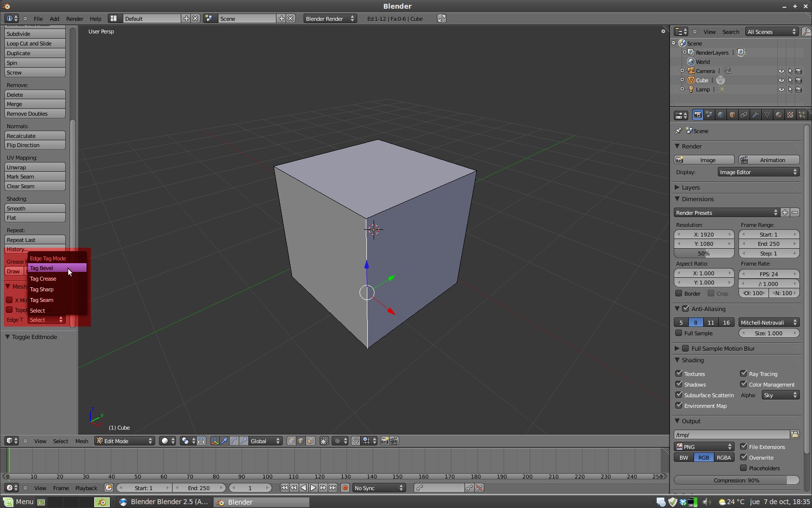Hide the Lamp in the viewport
The width and height of the screenshot is (812, 508).
tap(781, 90)
